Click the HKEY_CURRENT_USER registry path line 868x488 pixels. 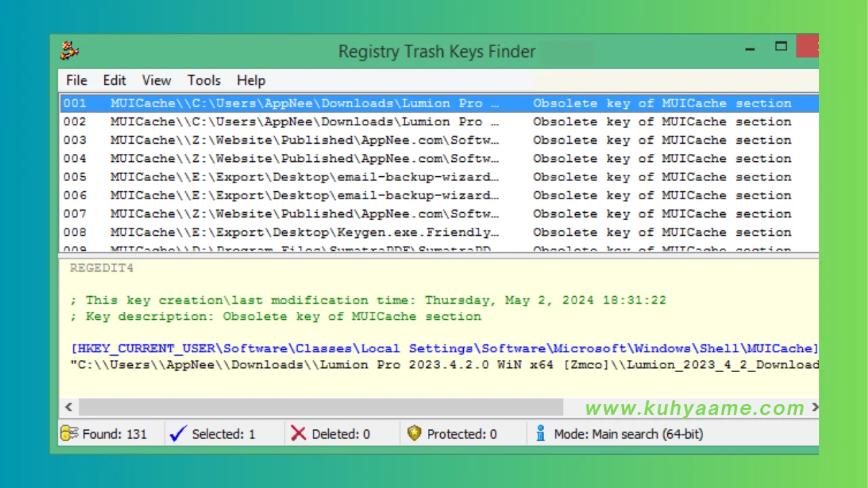(x=445, y=348)
